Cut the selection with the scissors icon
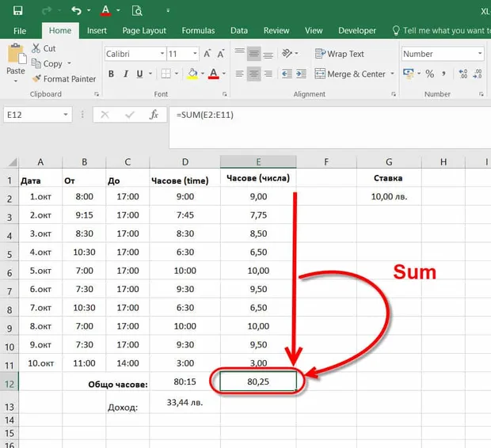Screen dimensions: 491x448 click(36, 48)
